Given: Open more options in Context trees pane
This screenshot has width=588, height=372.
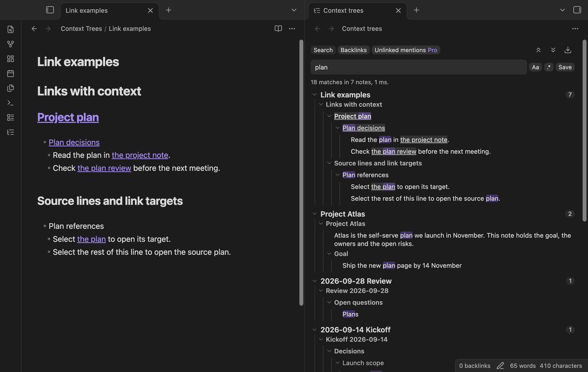Looking at the screenshot, I should pyautogui.click(x=575, y=29).
